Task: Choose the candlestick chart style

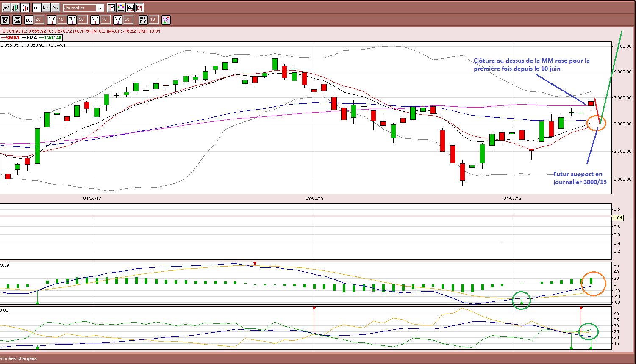Action: coord(25,8)
